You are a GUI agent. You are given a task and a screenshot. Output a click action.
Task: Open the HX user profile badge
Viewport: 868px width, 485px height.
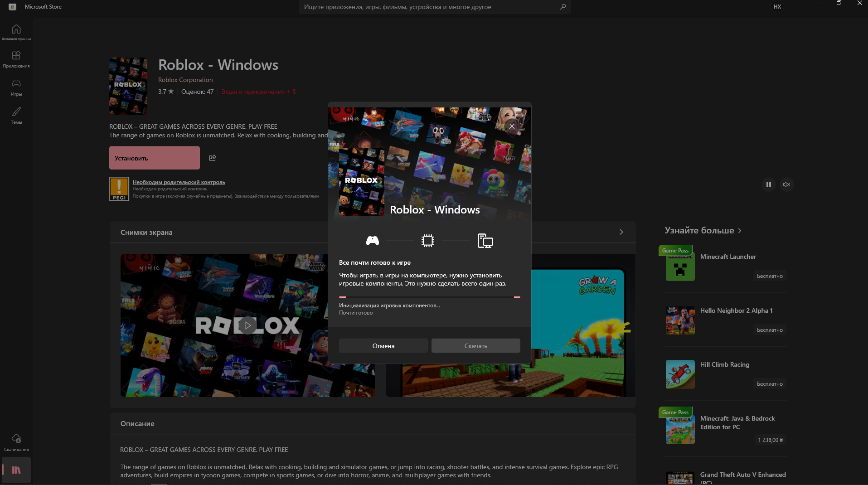click(777, 7)
